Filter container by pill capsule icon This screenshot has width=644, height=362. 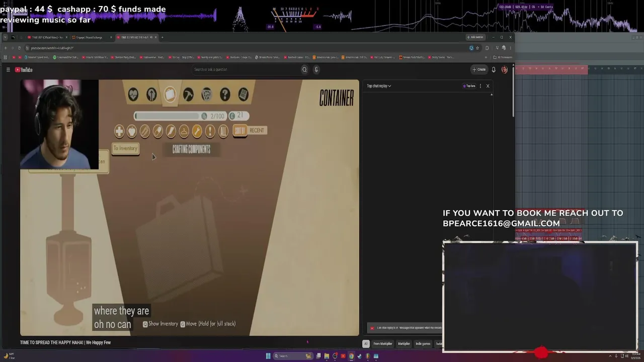pos(158,131)
